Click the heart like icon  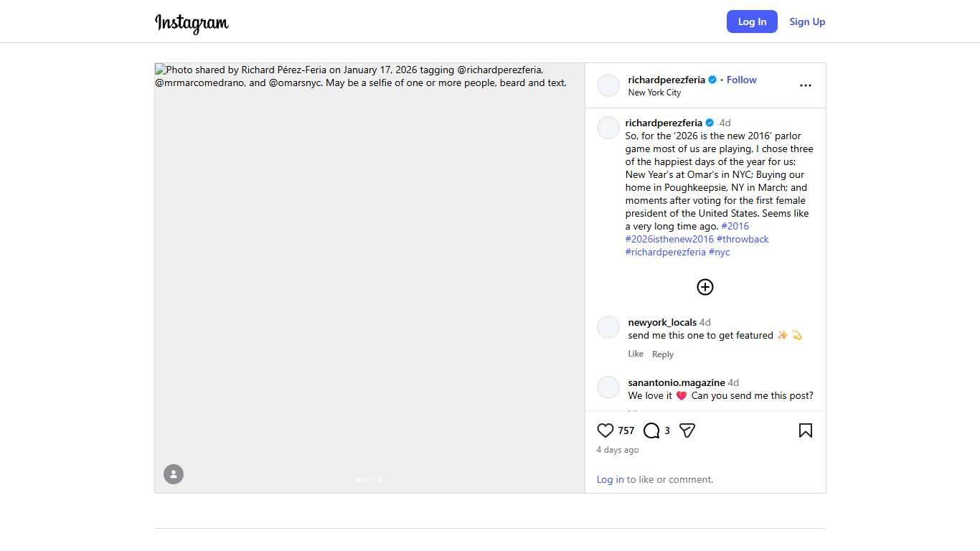point(606,430)
